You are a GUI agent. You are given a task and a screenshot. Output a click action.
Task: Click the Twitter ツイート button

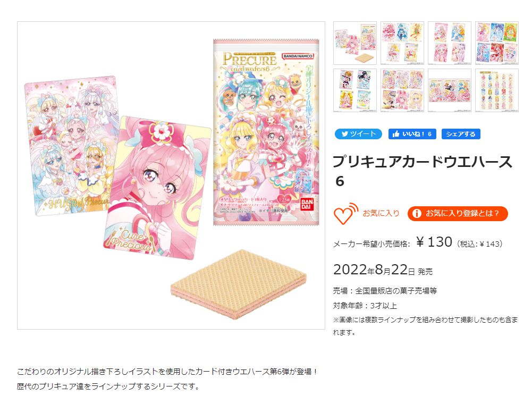pos(358,134)
